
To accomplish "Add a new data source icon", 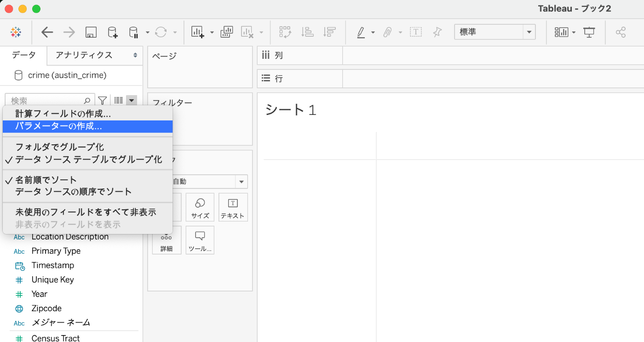I will 113,32.
